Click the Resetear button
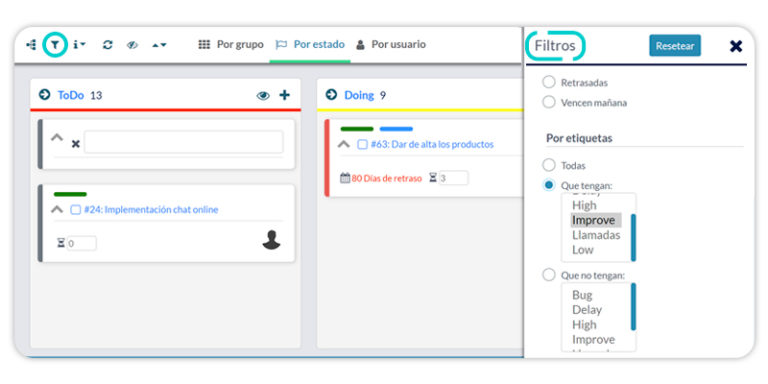Image resolution: width=768 pixels, height=384 pixels. coord(675,46)
